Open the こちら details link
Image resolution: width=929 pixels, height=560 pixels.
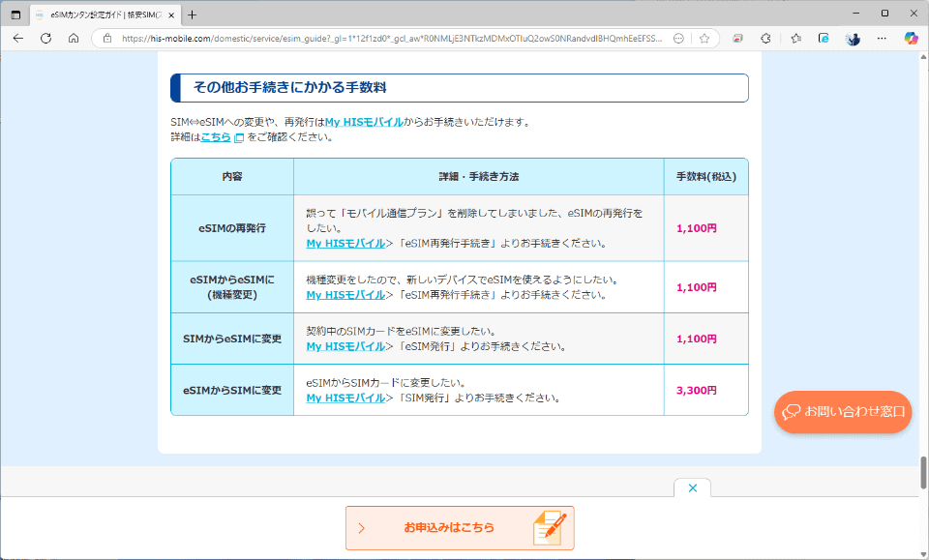pos(216,137)
